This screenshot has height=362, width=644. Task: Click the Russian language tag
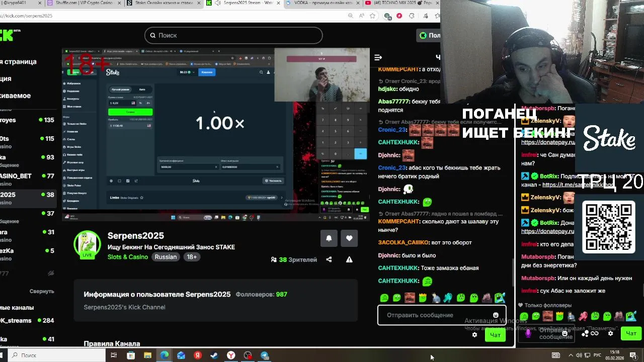166,257
